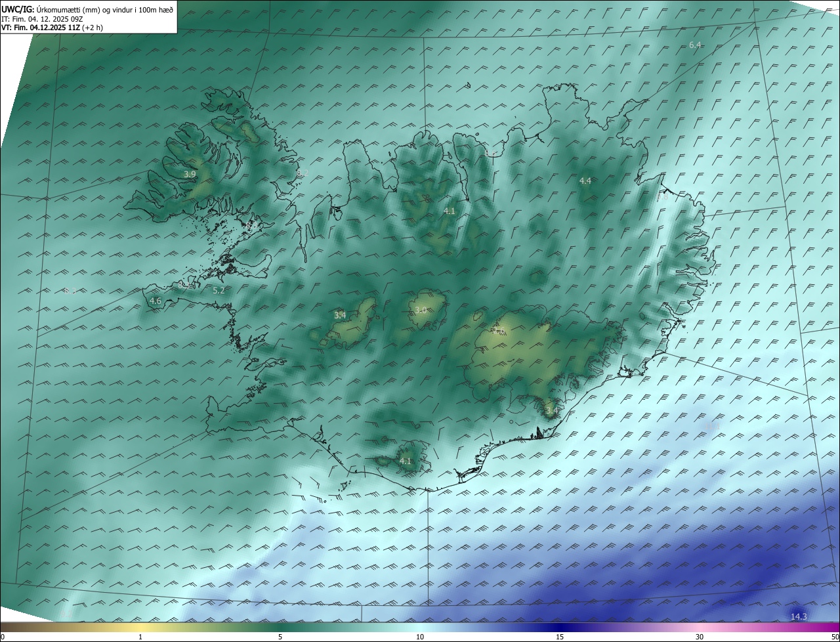
Task: Click the 6.4 value label on the map
Action: 695,45
